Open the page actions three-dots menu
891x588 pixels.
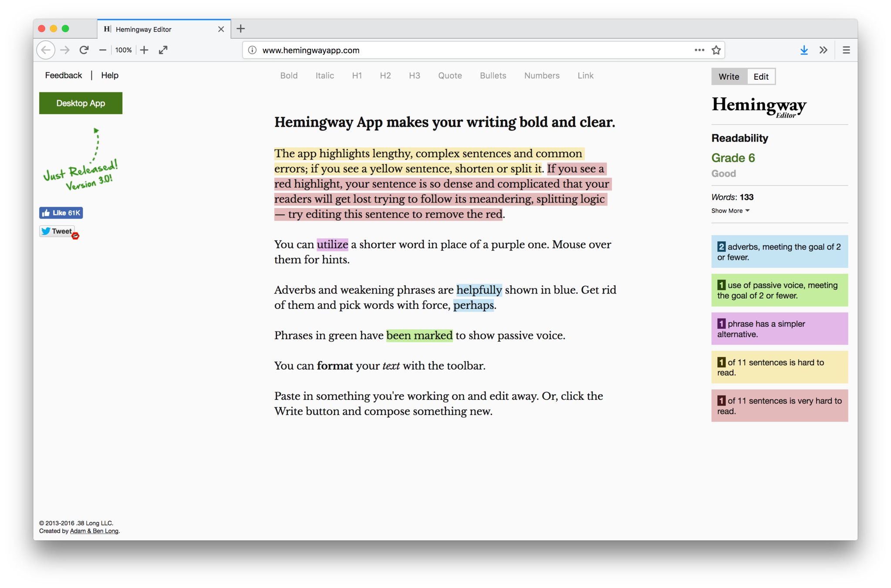pyautogui.click(x=699, y=50)
